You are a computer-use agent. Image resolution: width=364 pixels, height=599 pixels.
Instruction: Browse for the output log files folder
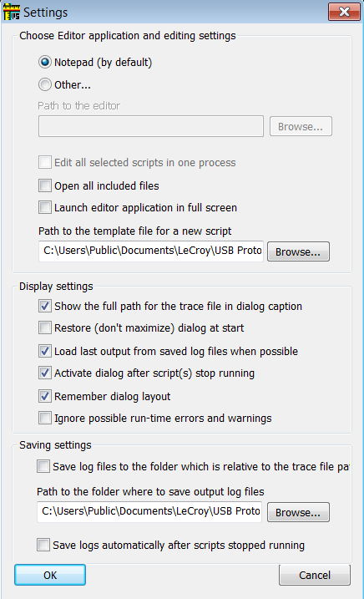point(298,512)
